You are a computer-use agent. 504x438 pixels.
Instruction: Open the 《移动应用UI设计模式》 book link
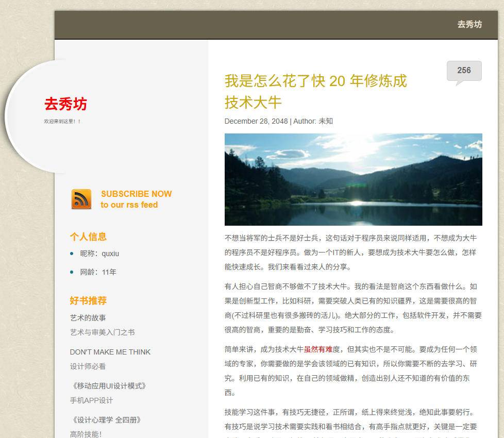coord(108,385)
